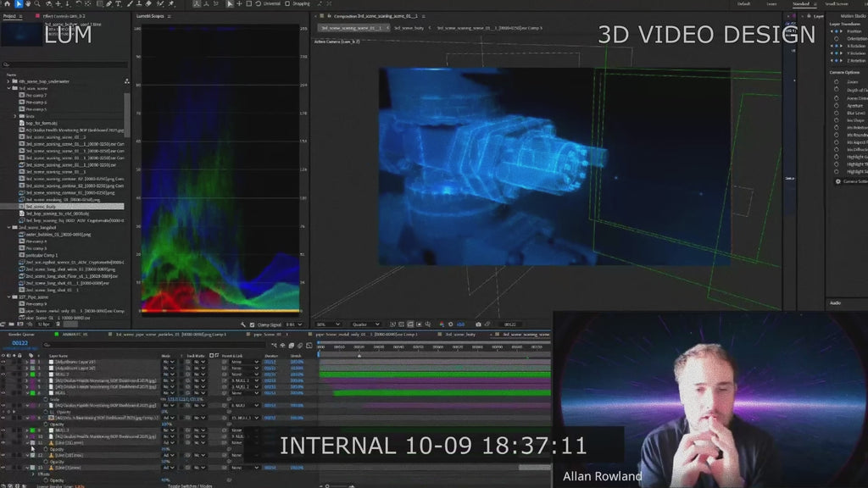Switch to the Effect Controls tab

point(64,15)
